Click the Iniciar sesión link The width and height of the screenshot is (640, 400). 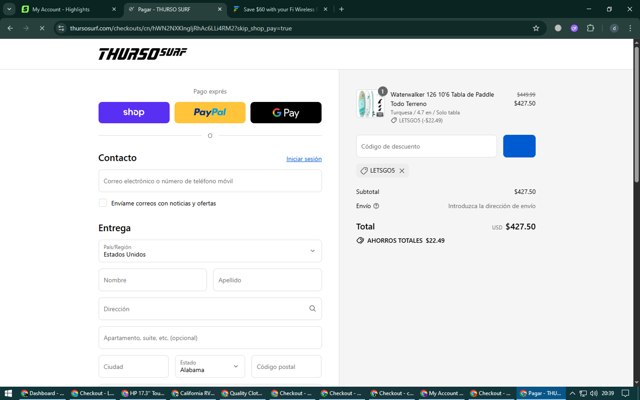coord(304,159)
